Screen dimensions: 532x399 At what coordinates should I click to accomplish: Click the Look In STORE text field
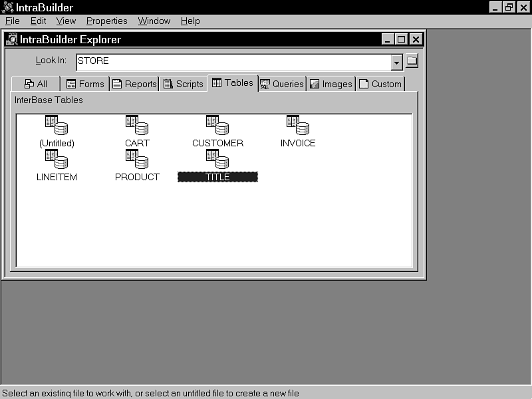pos(233,62)
